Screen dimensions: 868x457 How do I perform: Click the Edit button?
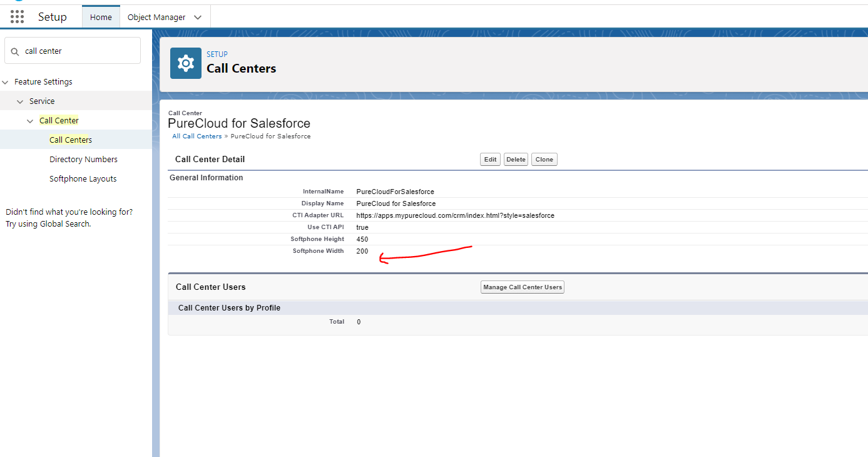coord(491,160)
